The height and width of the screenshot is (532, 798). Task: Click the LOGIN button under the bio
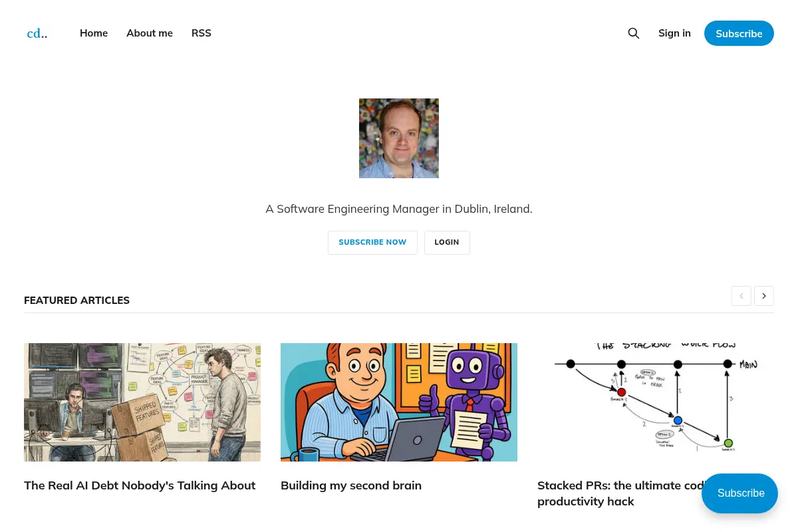[x=447, y=242]
